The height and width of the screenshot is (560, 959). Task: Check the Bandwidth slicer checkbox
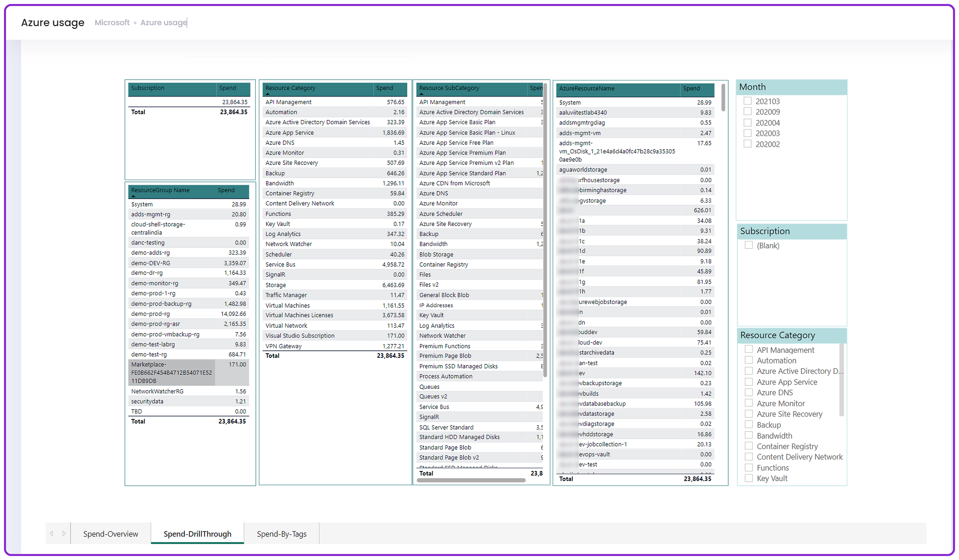pyautogui.click(x=748, y=435)
